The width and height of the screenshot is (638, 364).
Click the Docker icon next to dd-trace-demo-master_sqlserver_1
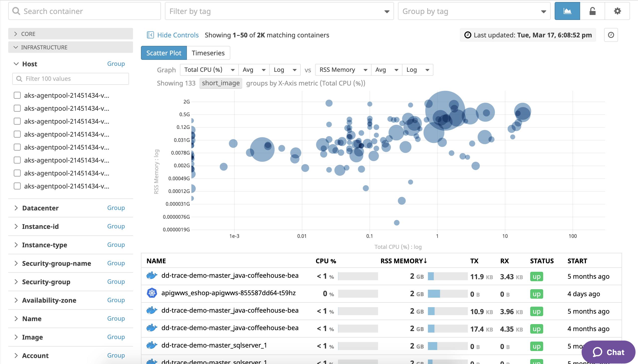152,345
